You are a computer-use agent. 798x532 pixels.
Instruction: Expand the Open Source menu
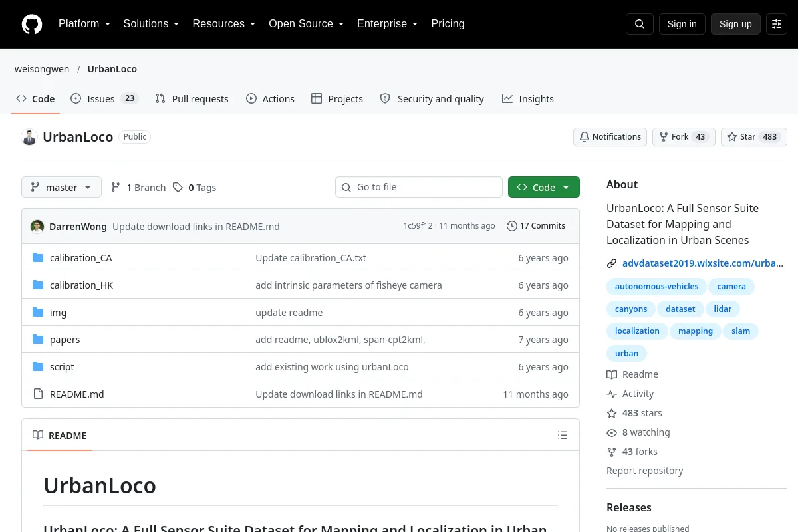click(x=307, y=24)
